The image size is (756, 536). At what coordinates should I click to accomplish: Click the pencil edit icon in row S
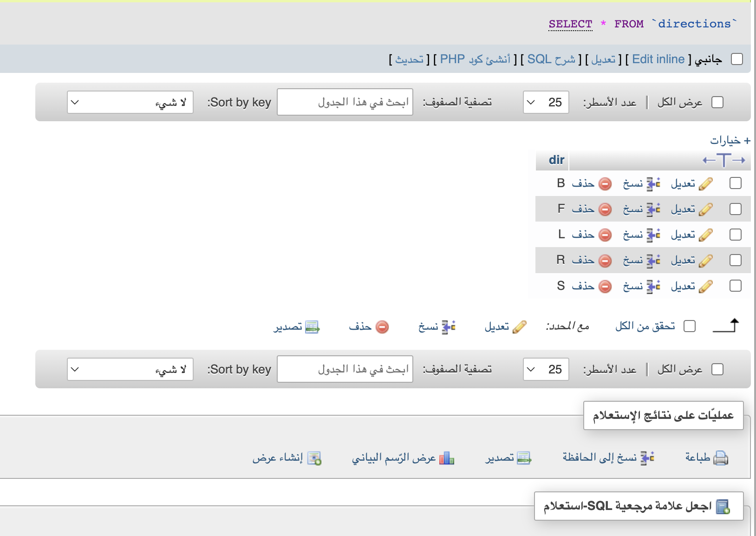click(705, 286)
